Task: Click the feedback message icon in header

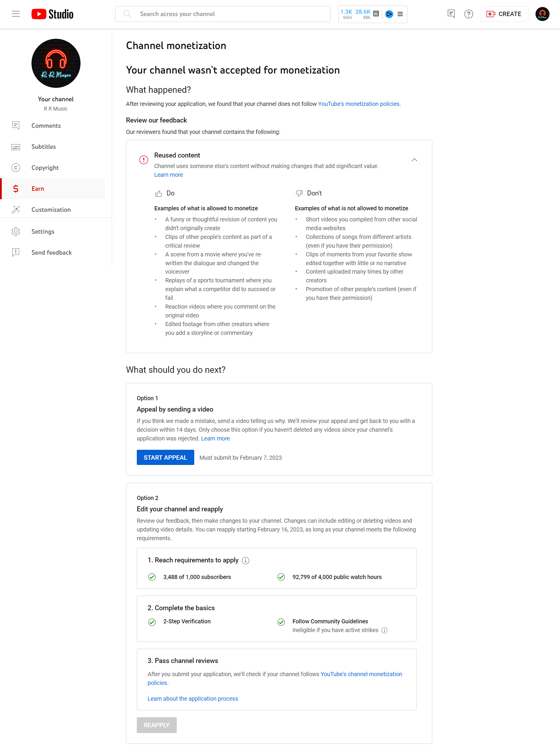Action: coord(451,14)
